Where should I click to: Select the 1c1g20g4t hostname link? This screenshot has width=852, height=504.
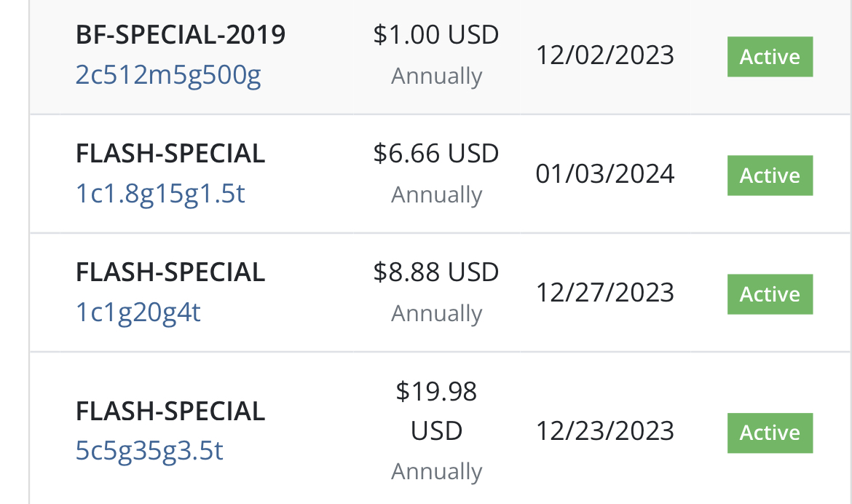[138, 312]
